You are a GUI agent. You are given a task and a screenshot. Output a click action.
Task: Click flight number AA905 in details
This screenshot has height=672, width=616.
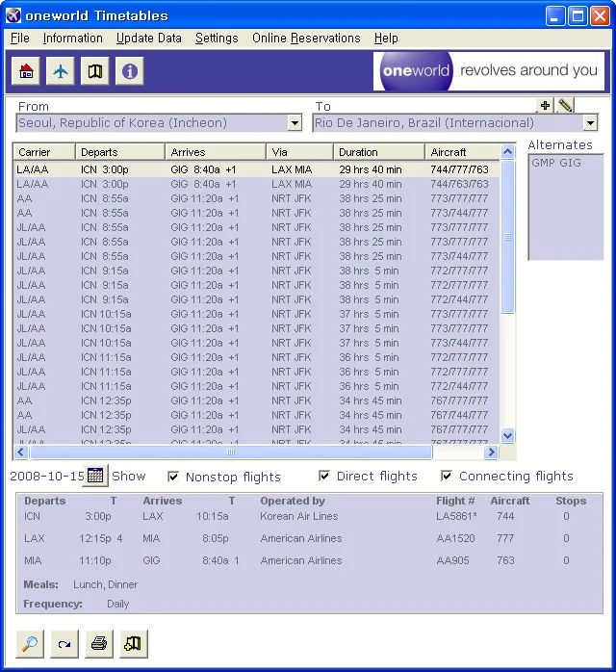452,560
